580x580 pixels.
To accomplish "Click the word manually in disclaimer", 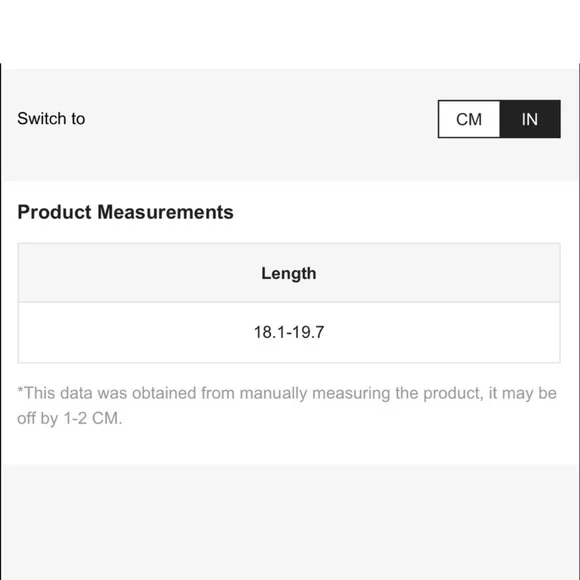I will (x=273, y=394).
